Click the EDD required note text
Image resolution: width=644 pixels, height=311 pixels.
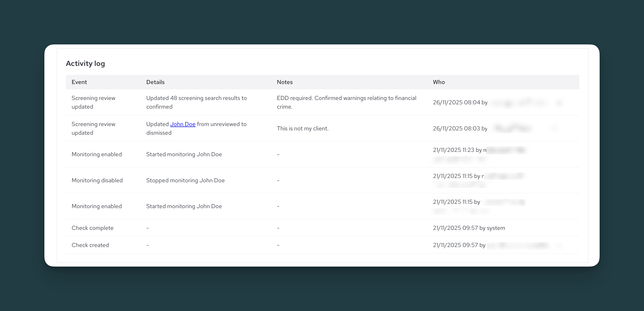click(347, 102)
